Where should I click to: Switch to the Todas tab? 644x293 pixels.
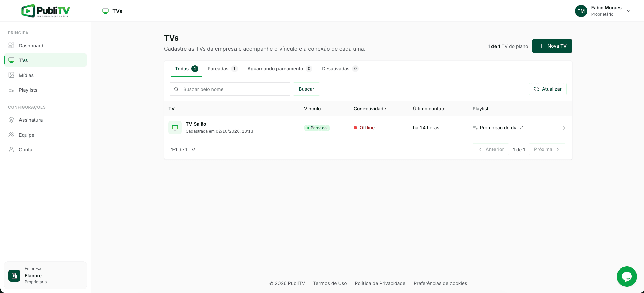point(186,69)
